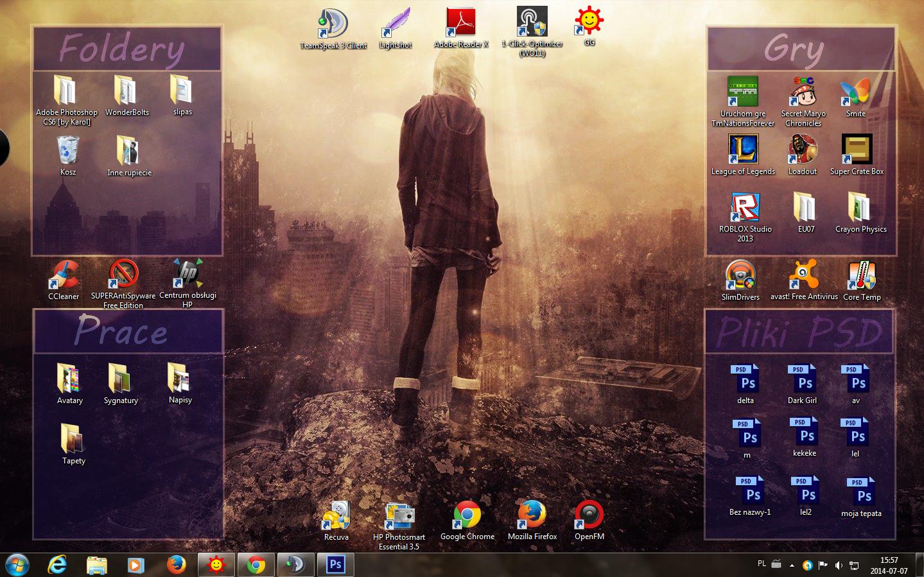Open the Windows Start menu orb

point(17,565)
